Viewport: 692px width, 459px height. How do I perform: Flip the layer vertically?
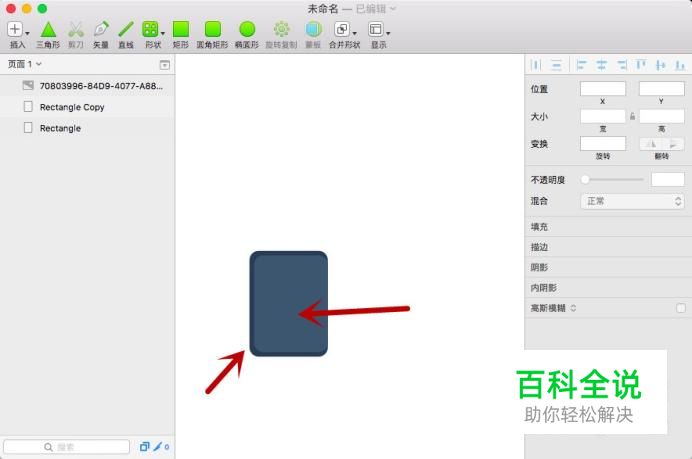point(673,143)
